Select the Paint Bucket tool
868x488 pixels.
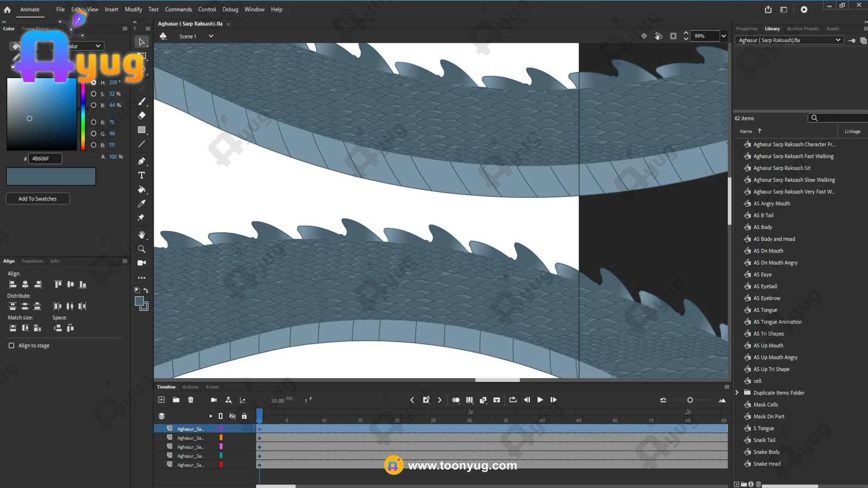pos(142,189)
